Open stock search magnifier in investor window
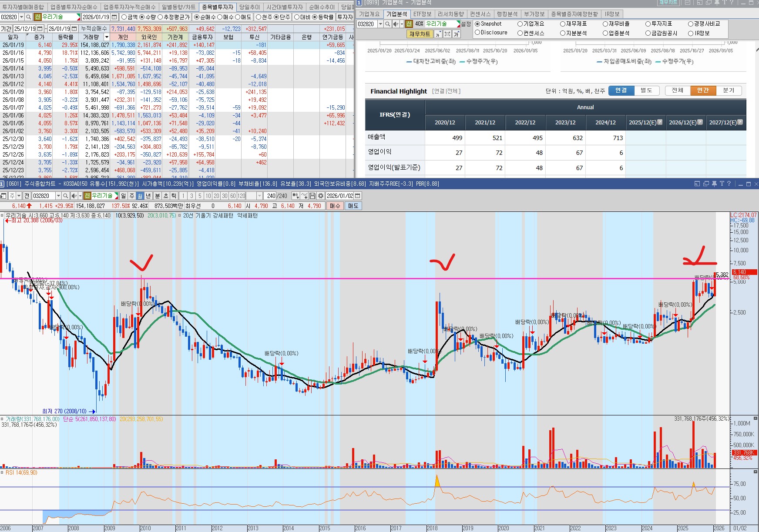759x532 pixels. [x=29, y=17]
